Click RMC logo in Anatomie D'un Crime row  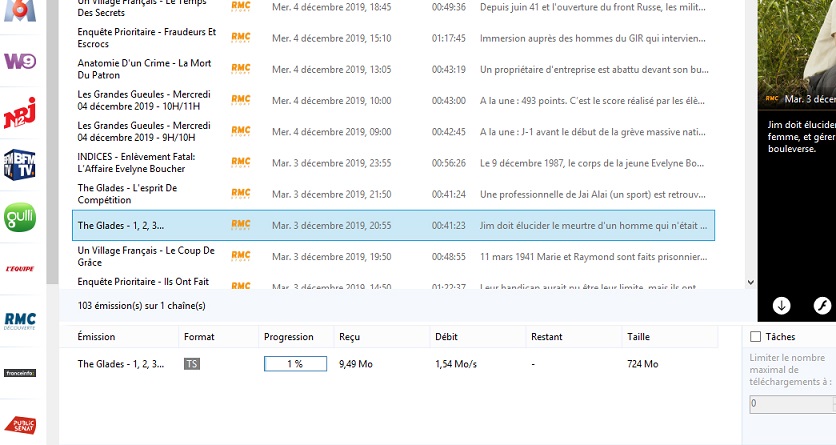(240, 69)
